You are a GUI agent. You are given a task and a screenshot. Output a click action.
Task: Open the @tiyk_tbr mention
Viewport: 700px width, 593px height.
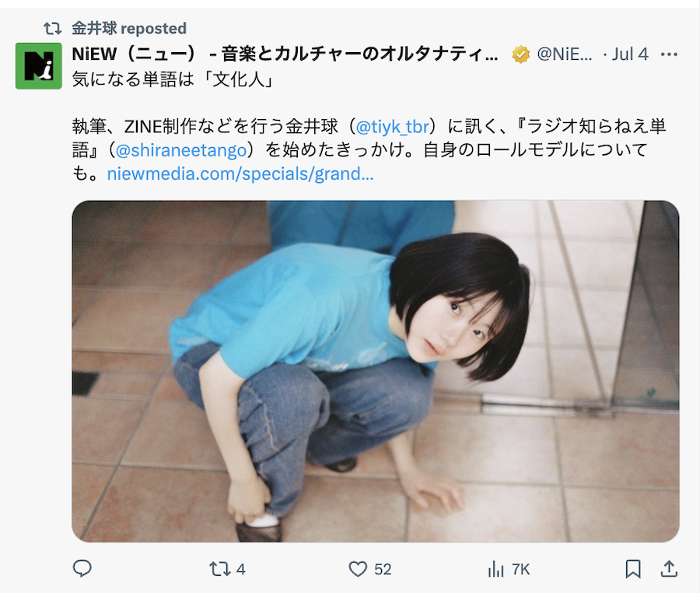pos(393,127)
